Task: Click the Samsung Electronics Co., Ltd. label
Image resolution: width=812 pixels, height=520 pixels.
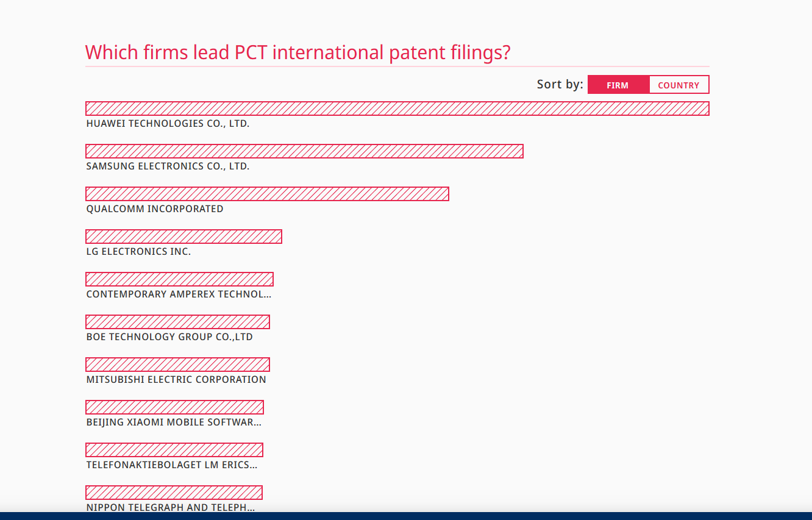Action: point(168,166)
